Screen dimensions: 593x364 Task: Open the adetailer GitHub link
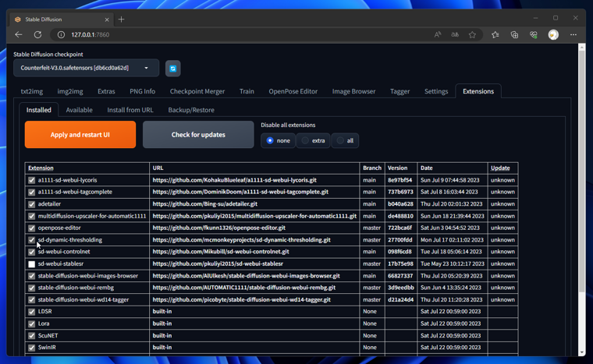[205, 204]
